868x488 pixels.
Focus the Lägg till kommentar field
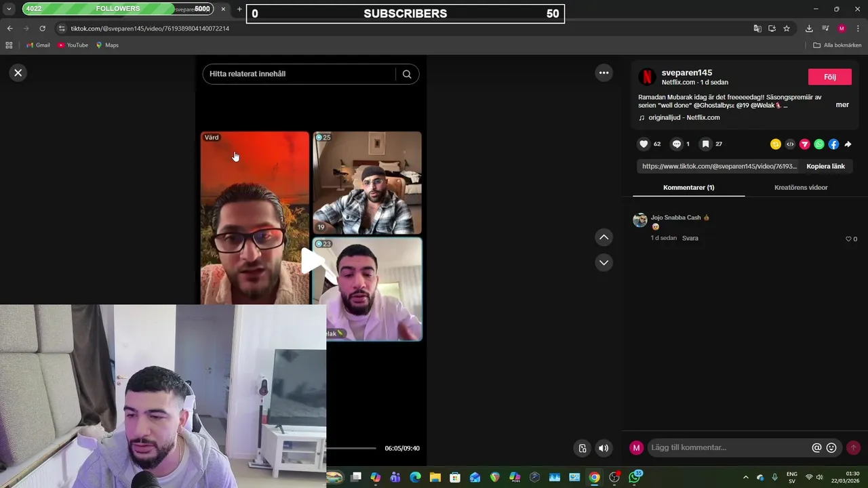point(729,447)
